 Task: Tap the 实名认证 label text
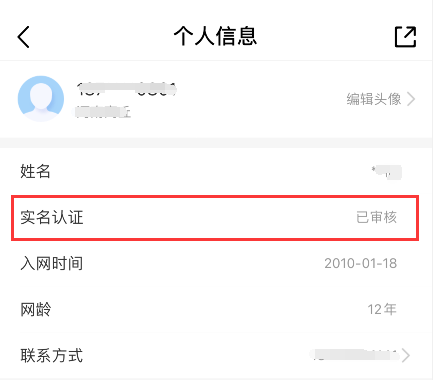pyautogui.click(x=52, y=217)
